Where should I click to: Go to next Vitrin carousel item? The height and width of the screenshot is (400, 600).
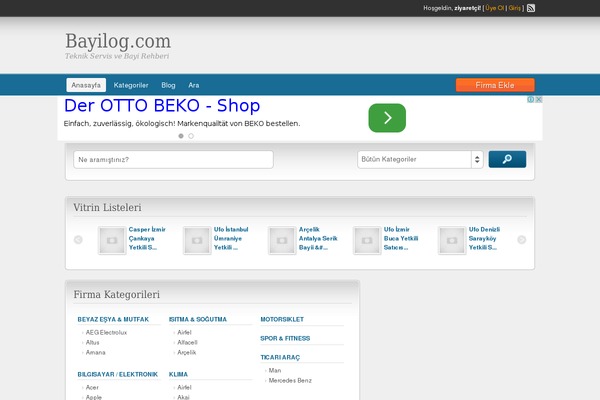click(x=522, y=240)
